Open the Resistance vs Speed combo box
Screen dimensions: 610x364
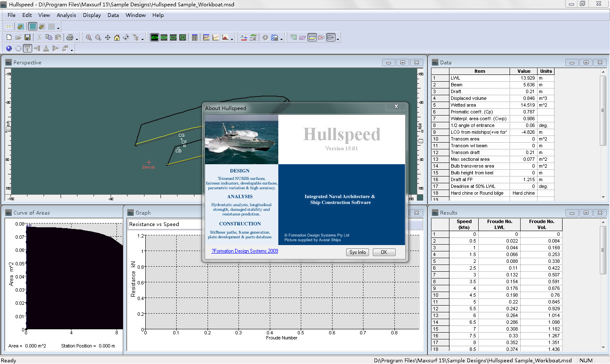point(165,224)
